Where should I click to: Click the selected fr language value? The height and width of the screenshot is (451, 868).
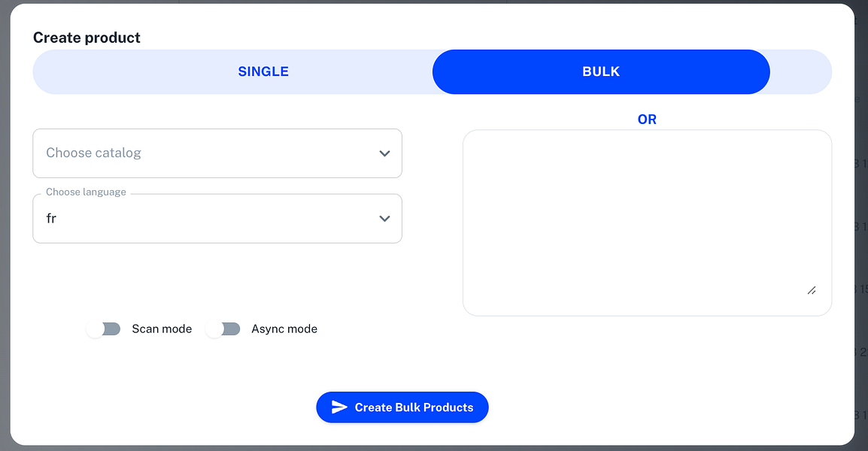[51, 219]
